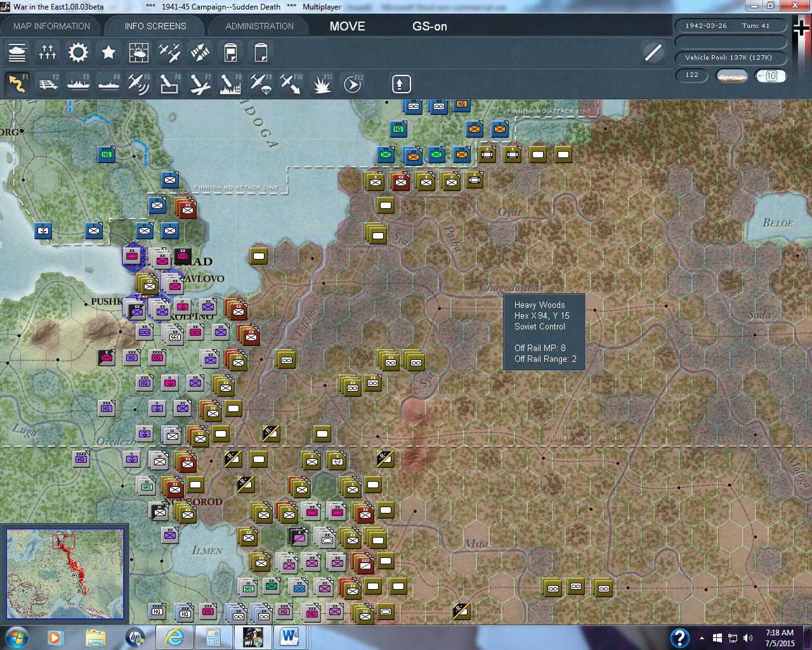
Task: Select F1 Move mode icon
Action: pos(17,84)
